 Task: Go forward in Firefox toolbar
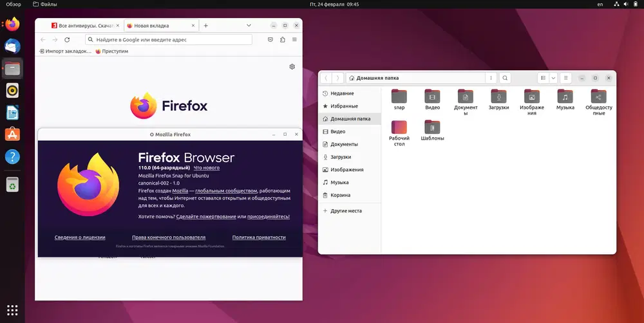point(55,40)
